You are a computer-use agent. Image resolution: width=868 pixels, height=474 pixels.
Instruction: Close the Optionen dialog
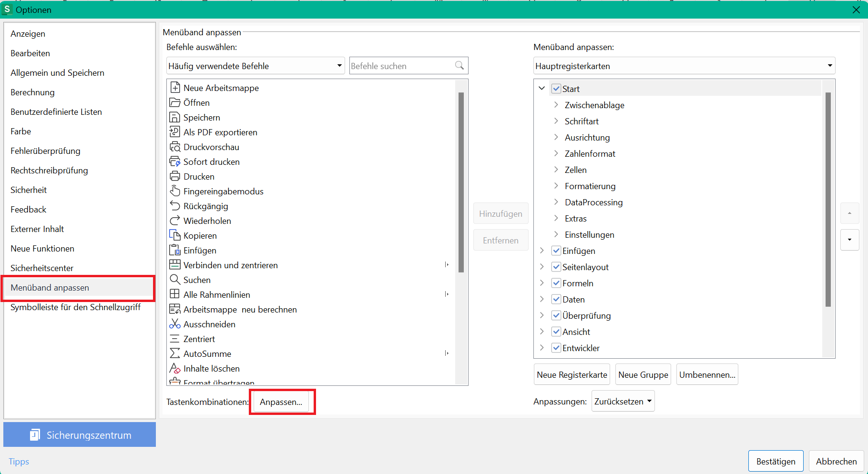click(856, 10)
